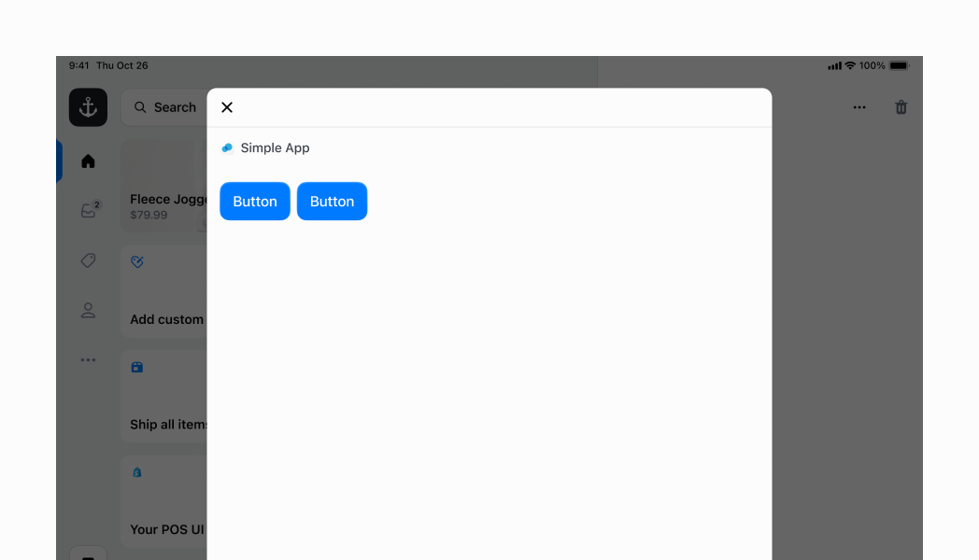Open the anchor store logo tile
The height and width of the screenshot is (560, 979).
88,107
